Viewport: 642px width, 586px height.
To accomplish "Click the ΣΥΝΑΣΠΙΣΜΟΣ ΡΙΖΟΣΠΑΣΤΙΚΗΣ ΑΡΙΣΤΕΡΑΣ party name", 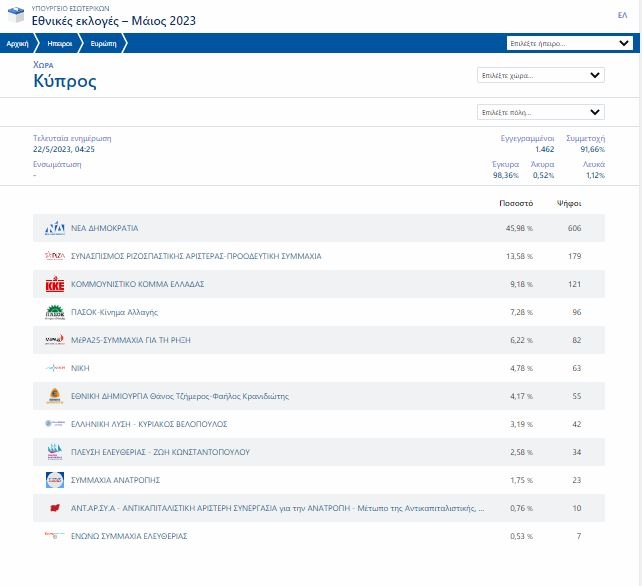I will click(196, 256).
